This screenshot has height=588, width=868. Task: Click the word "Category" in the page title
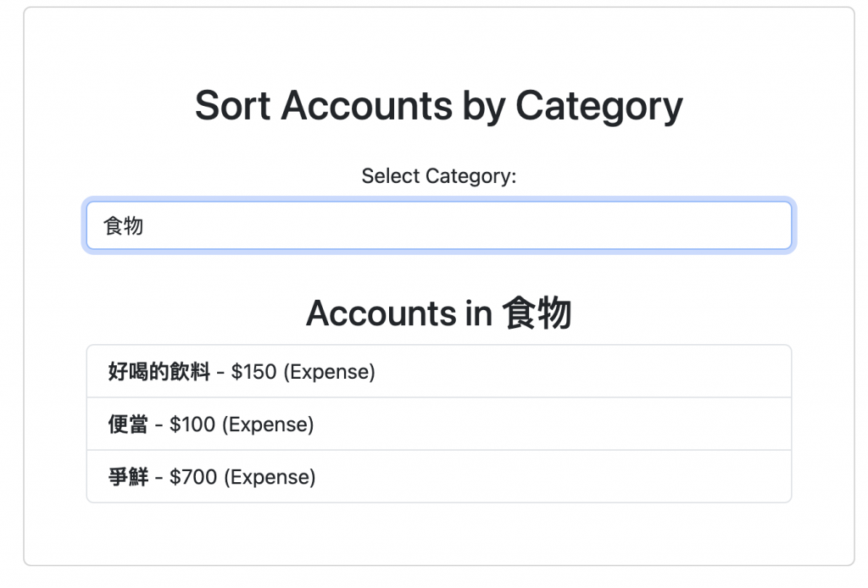pyautogui.click(x=598, y=107)
